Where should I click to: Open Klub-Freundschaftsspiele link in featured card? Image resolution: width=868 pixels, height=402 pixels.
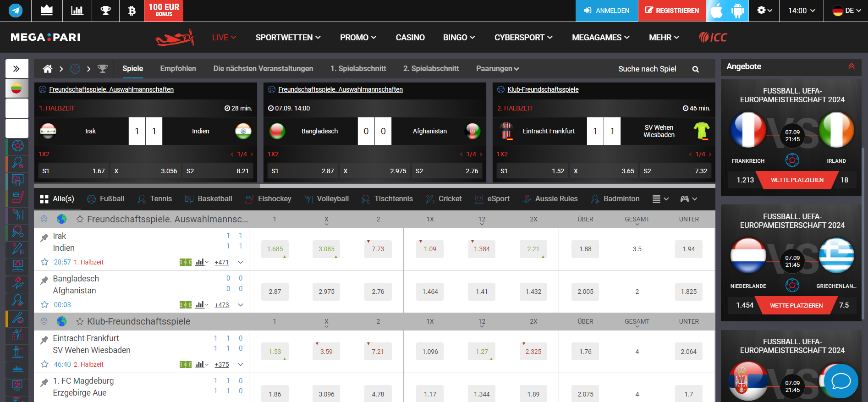coord(543,89)
